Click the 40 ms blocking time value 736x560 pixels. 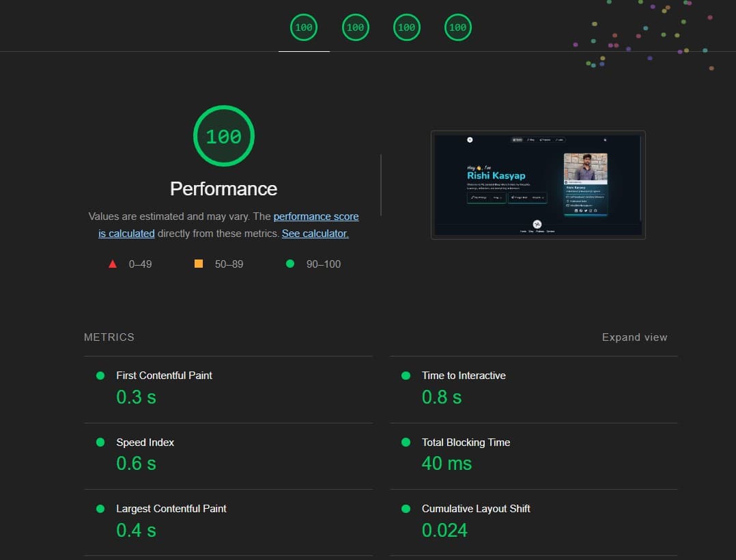tap(447, 464)
